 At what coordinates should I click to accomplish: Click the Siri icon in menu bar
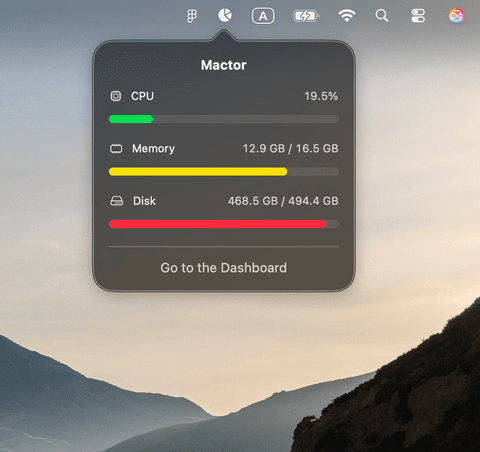pyautogui.click(x=456, y=16)
